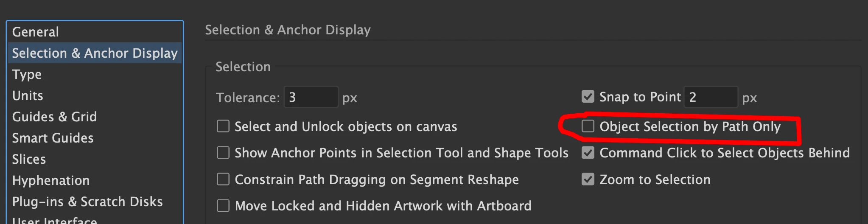
Task: Open User Interface preferences
Action: click(x=54, y=220)
